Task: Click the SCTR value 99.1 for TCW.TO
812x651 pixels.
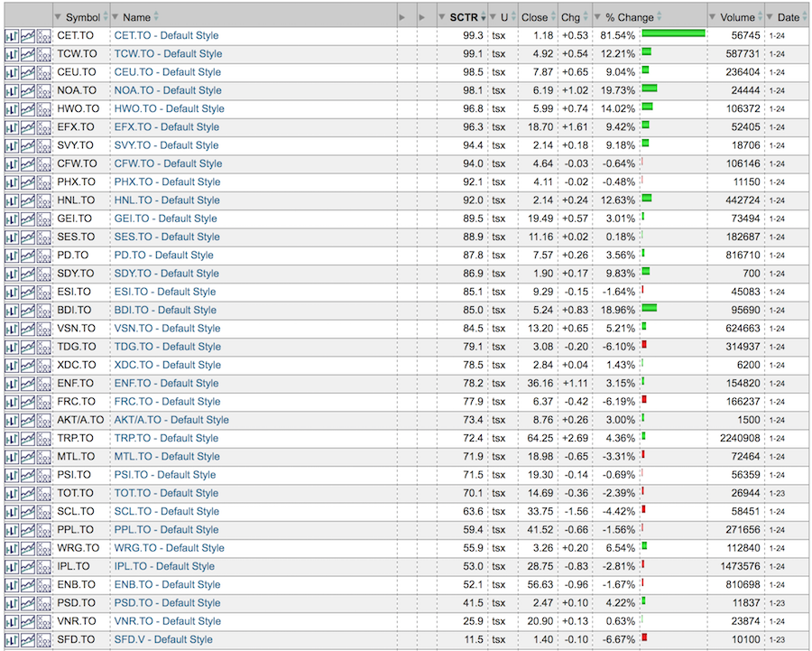Action: click(x=473, y=54)
